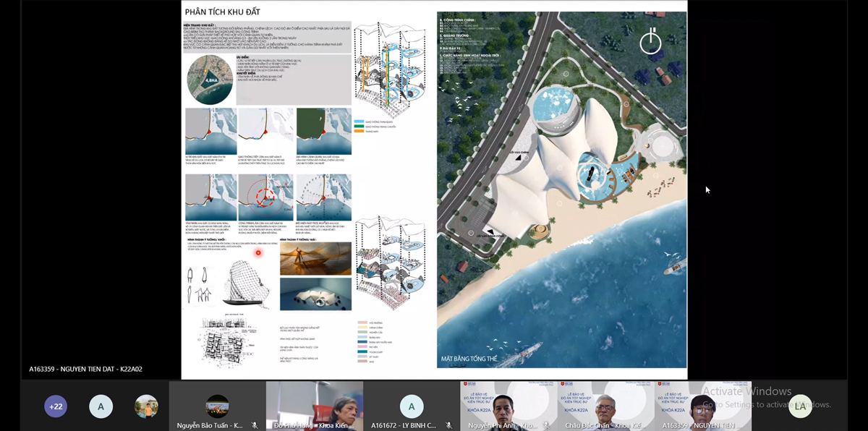Click the master plan rendering in the shared slide
The image size is (868, 431).
click(561, 189)
